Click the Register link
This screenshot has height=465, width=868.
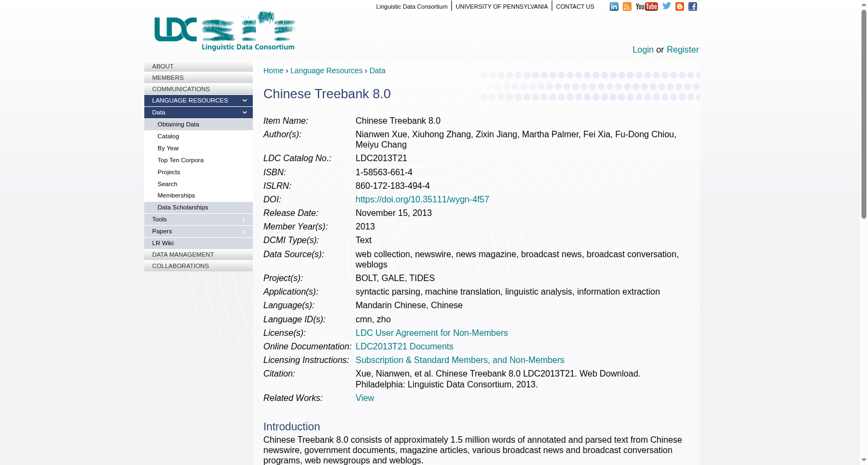[682, 49]
